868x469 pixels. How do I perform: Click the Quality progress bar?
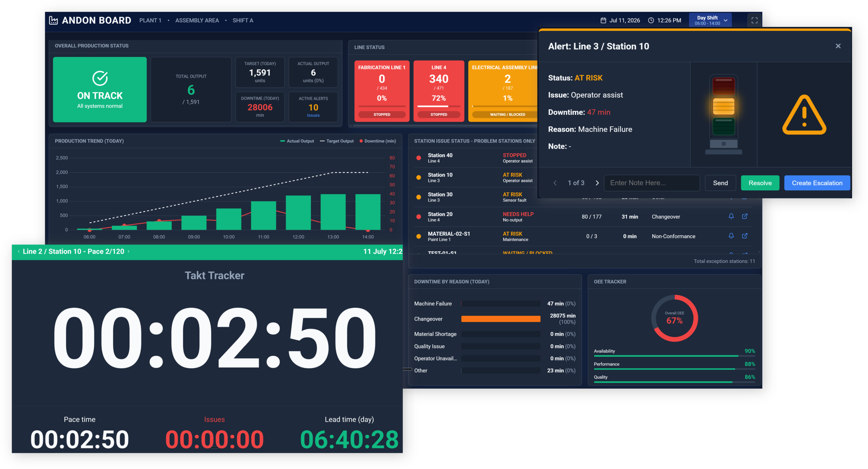(x=674, y=382)
